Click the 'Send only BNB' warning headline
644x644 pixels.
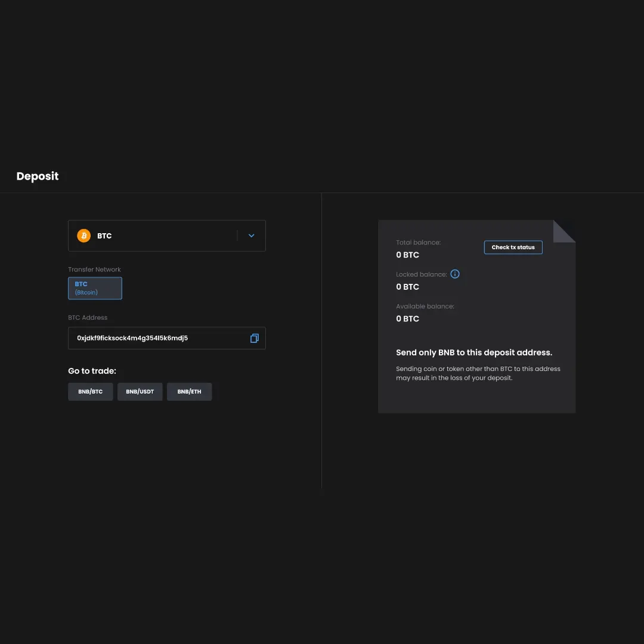pos(474,352)
